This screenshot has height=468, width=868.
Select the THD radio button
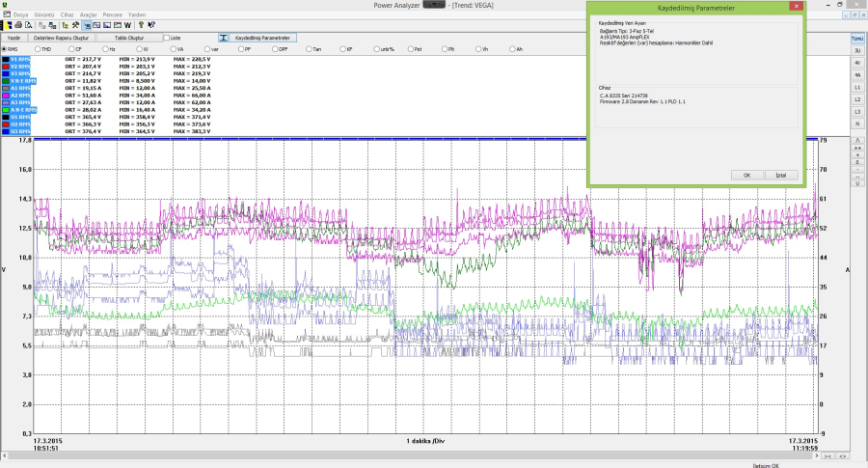click(38, 49)
